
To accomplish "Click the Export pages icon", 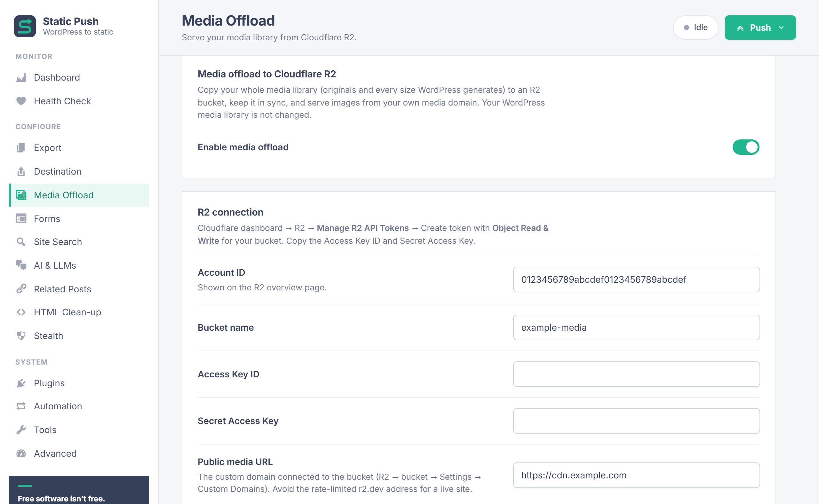I will click(21, 148).
